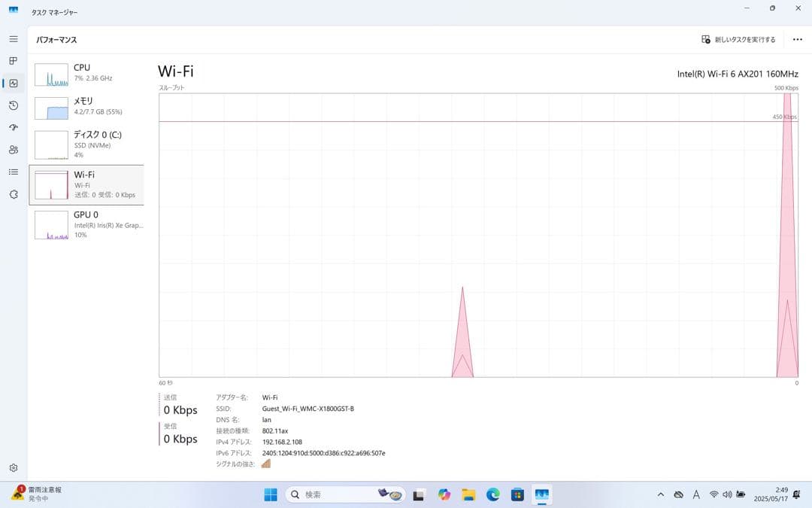Click the OneDrive cloud tray icon
The height and width of the screenshot is (508, 812).
point(678,494)
